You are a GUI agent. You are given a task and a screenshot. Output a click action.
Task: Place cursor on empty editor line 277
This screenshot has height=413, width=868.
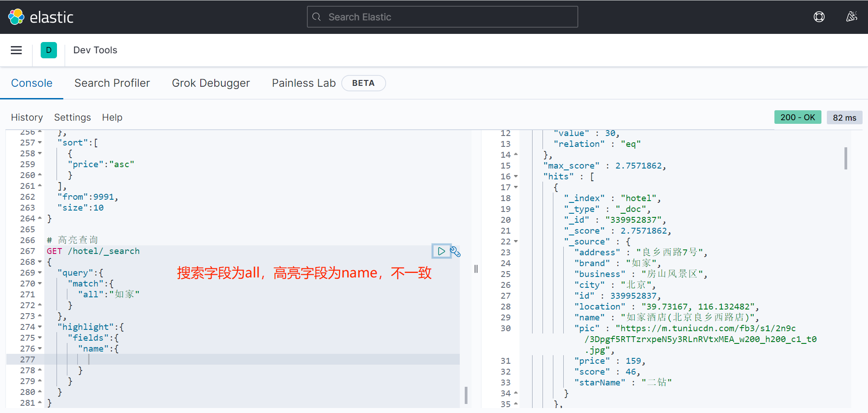252,360
